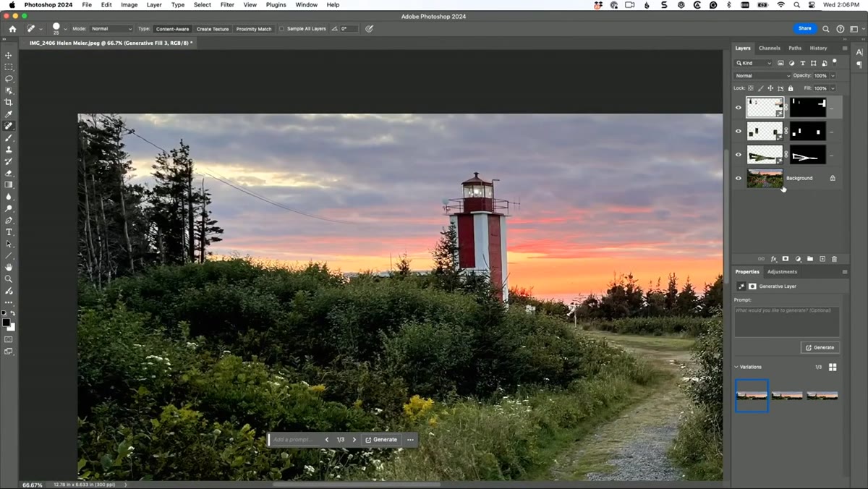Select the Zoom tool
The height and width of the screenshot is (489, 868).
tap(9, 278)
